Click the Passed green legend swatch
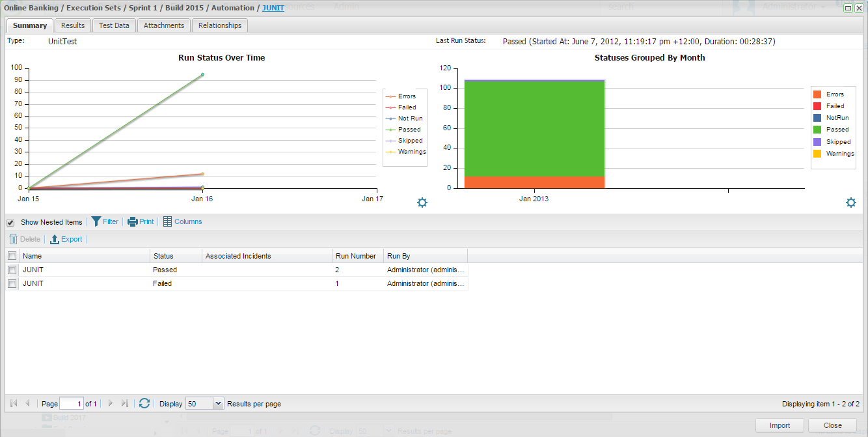Image resolution: width=868 pixels, height=437 pixels. tap(817, 130)
